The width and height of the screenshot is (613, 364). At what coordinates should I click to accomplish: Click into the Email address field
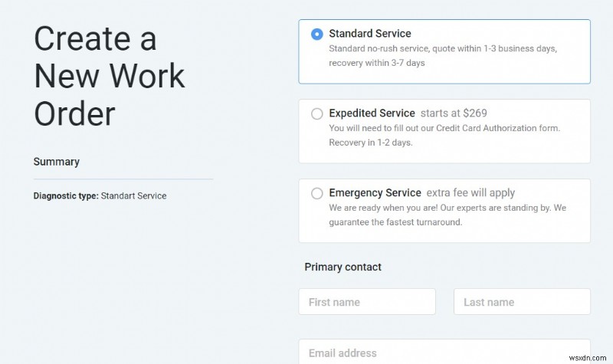(x=444, y=353)
